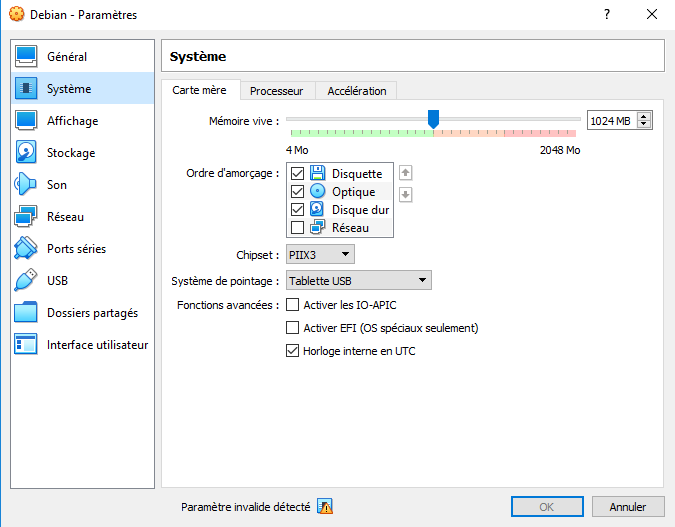Open the Ports séries connector icon
This screenshot has height=527, width=675.
point(26,248)
